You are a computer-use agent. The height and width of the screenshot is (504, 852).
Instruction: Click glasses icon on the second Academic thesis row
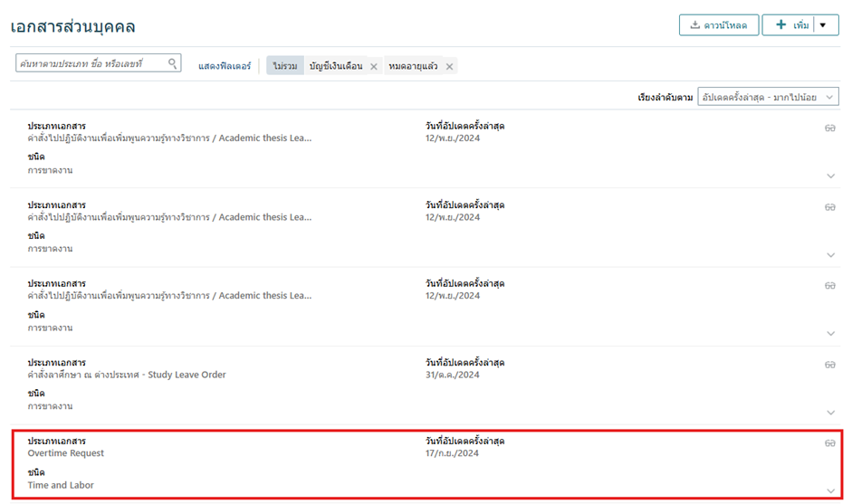(829, 207)
